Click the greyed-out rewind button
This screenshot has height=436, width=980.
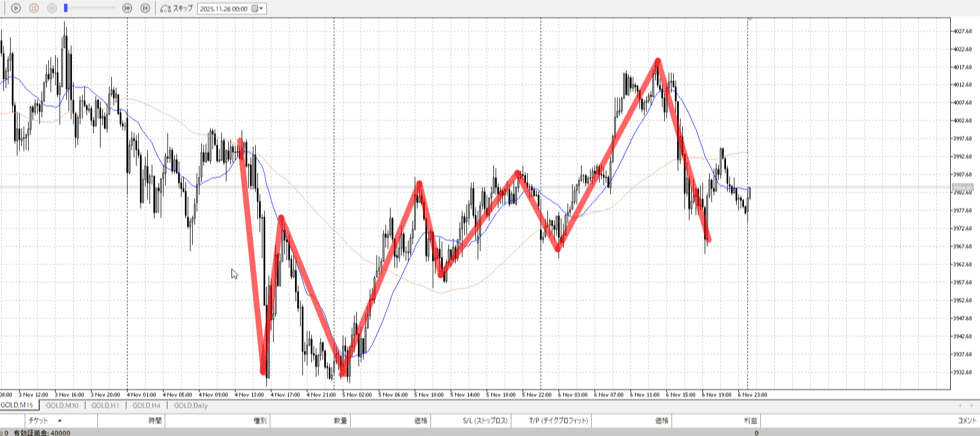point(52,8)
